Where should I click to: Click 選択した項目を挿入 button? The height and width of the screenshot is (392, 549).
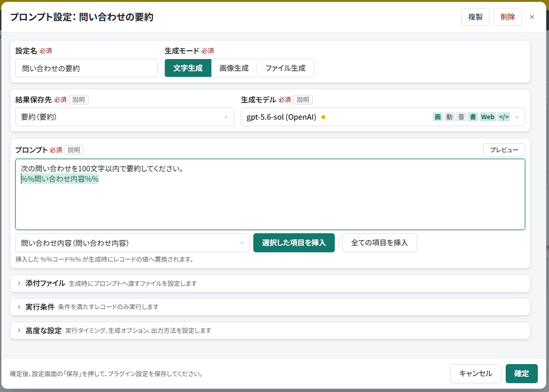(294, 243)
